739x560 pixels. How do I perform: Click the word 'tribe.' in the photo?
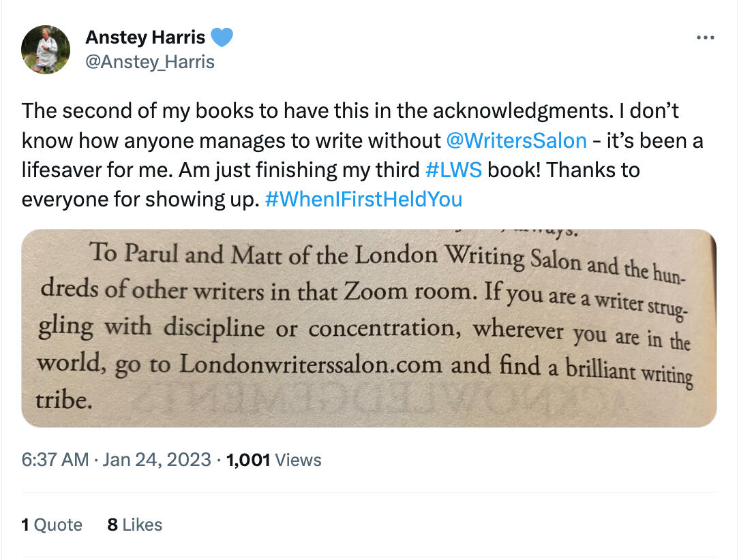tap(65, 399)
